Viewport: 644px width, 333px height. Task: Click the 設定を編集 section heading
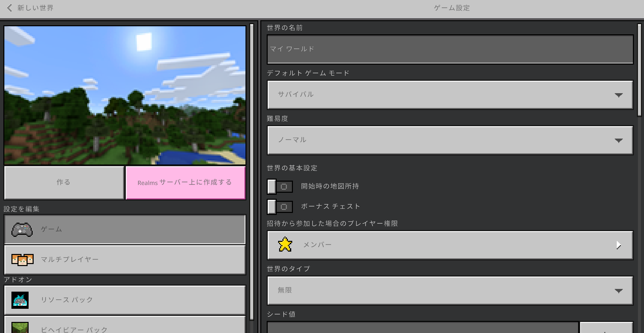click(22, 209)
